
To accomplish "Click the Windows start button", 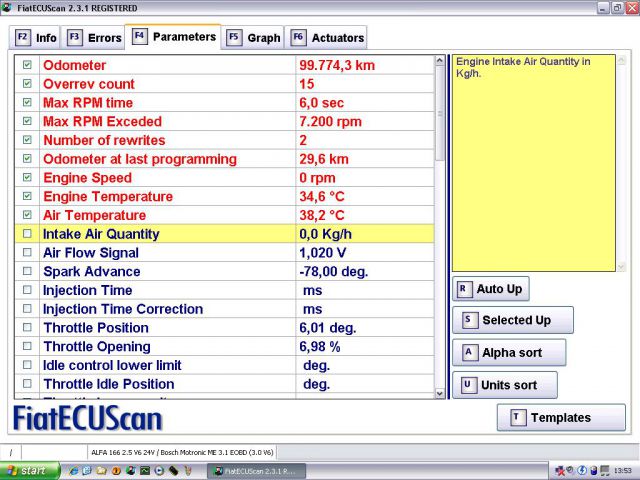I will (29, 471).
